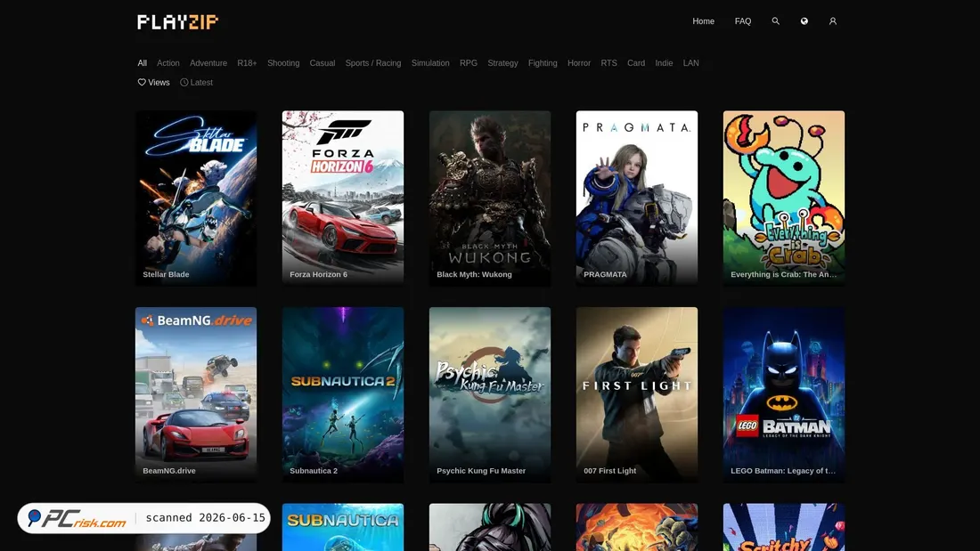Filter by RTS category
This screenshot has width=980, height=551.
click(608, 63)
